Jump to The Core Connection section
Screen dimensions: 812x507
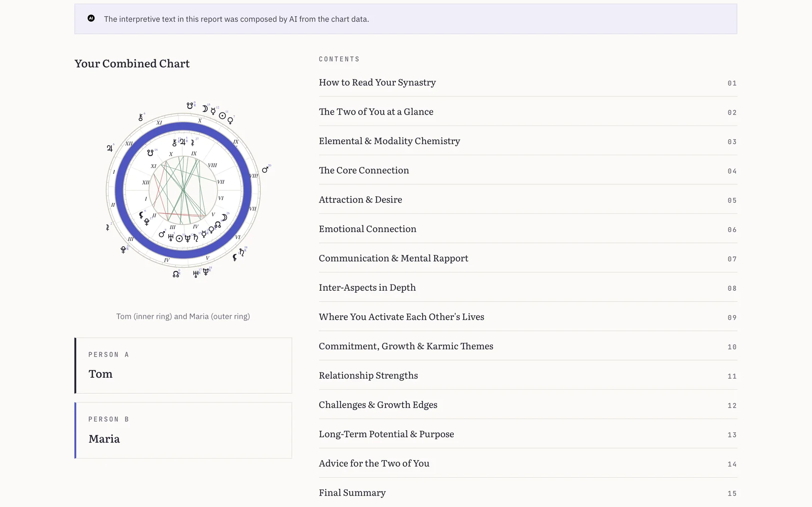(x=528, y=170)
